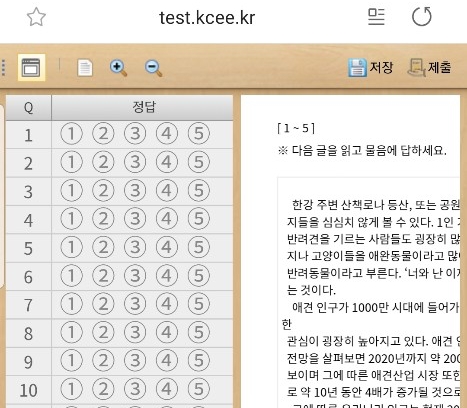Click question number 6 row label
467x408 pixels.
[x=29, y=277]
